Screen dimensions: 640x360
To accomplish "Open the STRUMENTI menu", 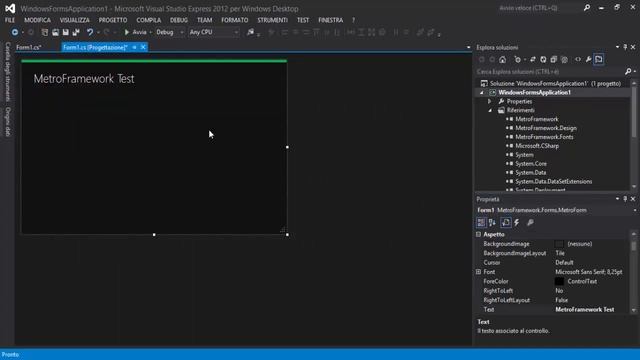I will coord(272,20).
